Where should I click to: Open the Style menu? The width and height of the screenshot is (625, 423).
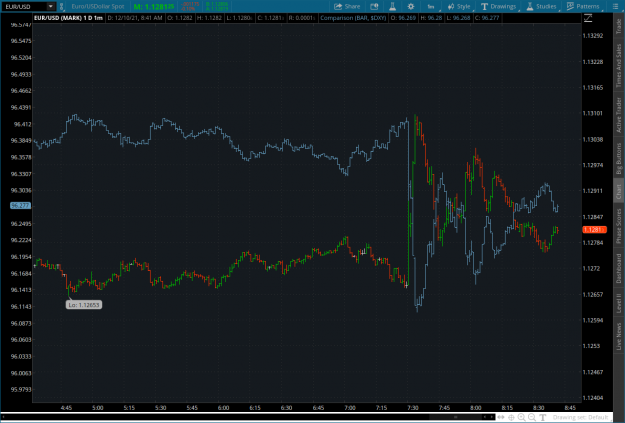(459, 6)
